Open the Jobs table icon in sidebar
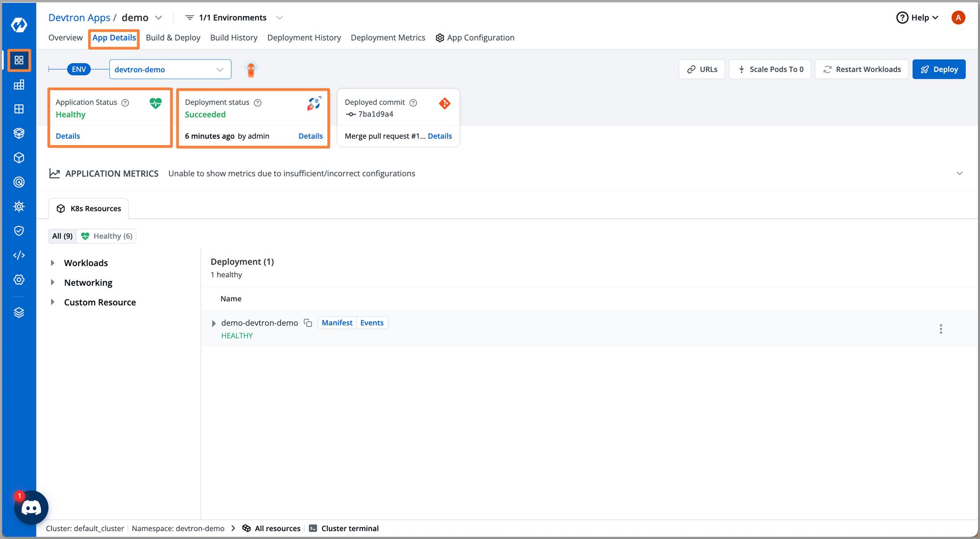Screen dimensions: 980x539 pyautogui.click(x=19, y=85)
